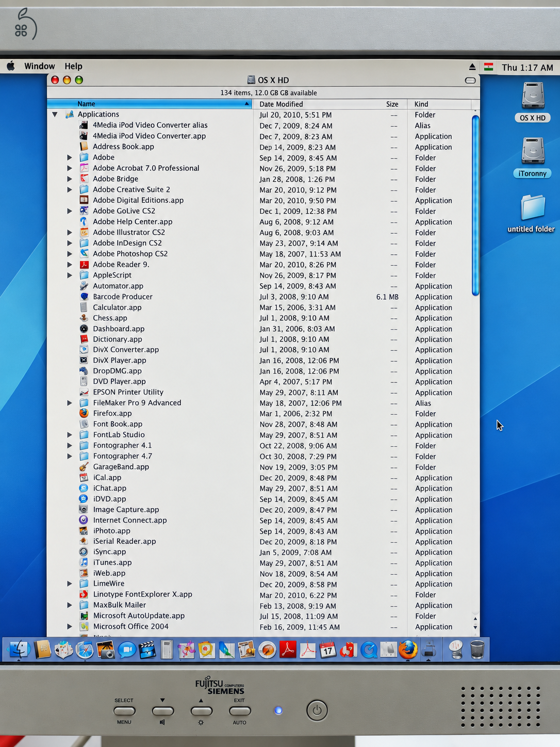The image size is (560, 747).
Task: Expand the LimeWire folder
Action: 70,583
